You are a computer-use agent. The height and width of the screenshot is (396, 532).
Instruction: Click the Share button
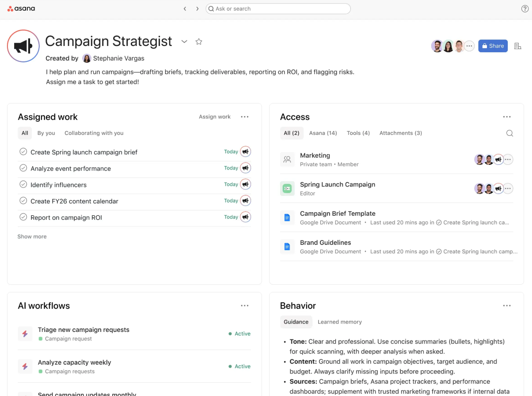pos(493,46)
